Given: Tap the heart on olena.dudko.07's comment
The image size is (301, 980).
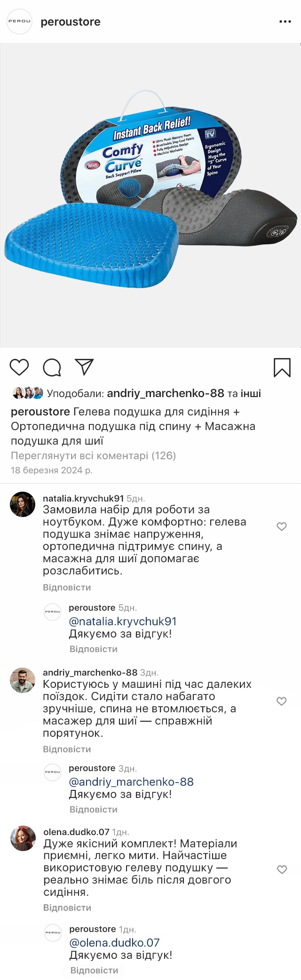Looking at the screenshot, I should pos(282,869).
